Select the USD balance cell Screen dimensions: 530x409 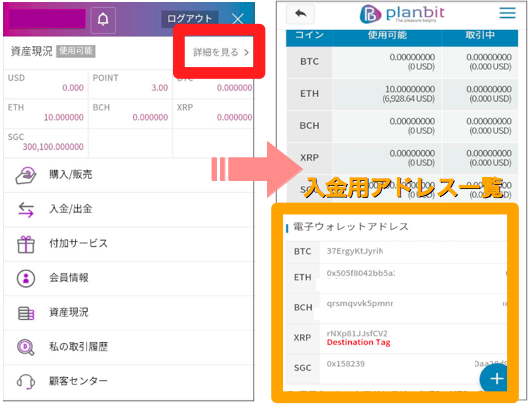tap(46, 84)
